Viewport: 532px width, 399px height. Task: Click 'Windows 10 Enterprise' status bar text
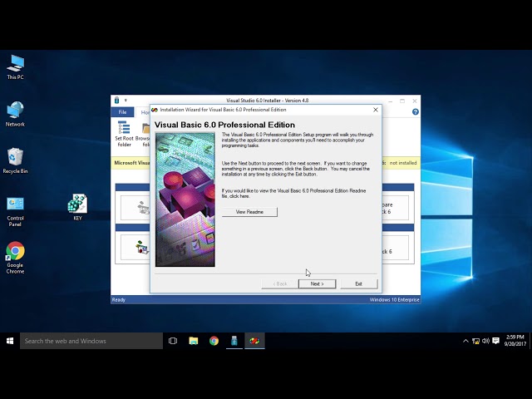pos(394,299)
